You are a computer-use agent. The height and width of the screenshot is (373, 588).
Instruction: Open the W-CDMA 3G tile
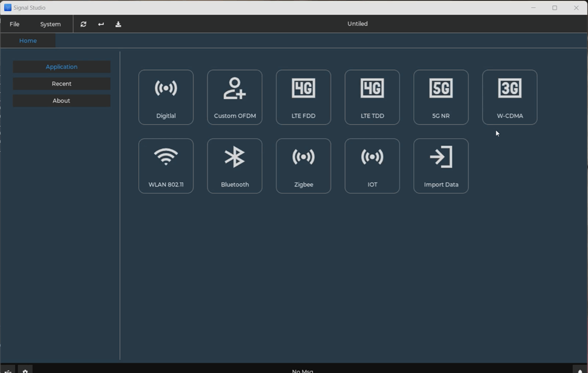tap(510, 97)
